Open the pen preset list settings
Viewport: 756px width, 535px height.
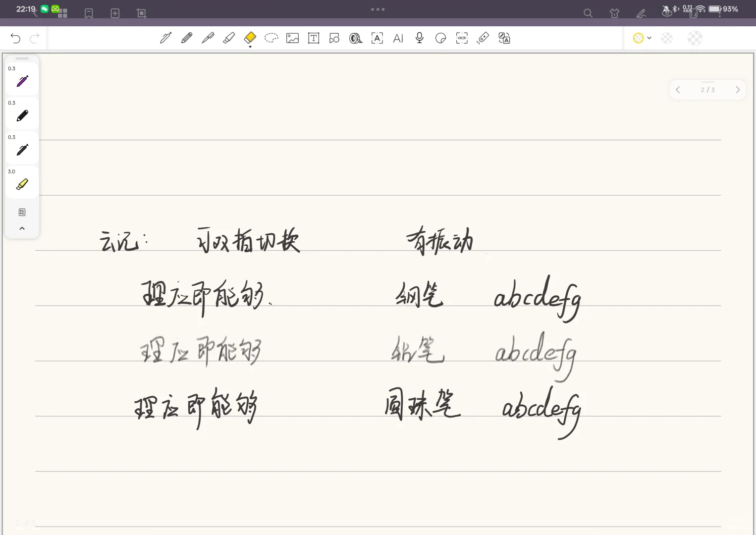tap(22, 212)
